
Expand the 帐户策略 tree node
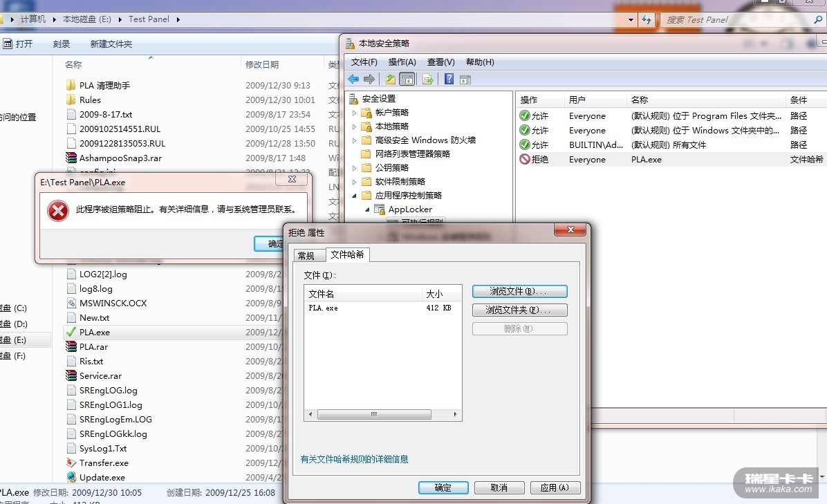pyautogui.click(x=355, y=112)
